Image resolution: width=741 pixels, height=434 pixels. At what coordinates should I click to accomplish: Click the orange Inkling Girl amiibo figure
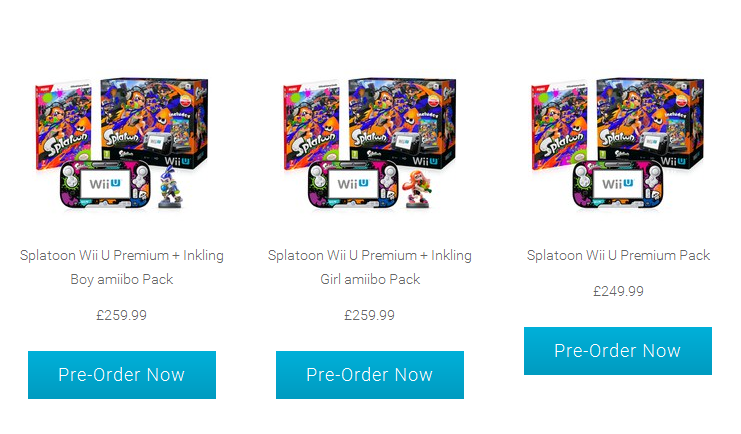pos(417,189)
